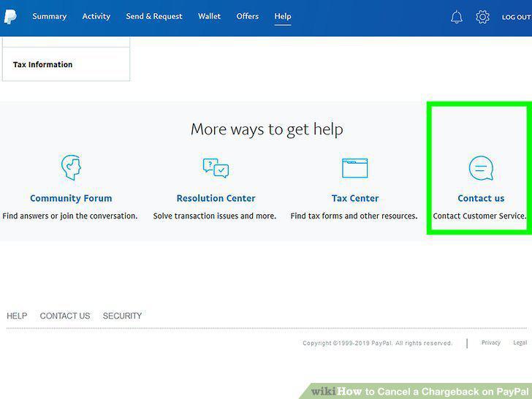Open the Resolution Center link
The image size is (532, 399).
[216, 198]
